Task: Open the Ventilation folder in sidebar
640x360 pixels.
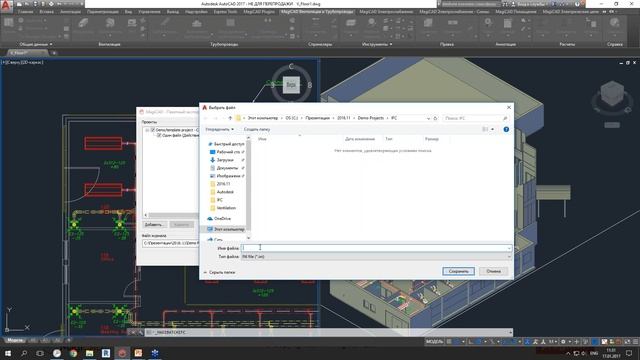Action: pyautogui.click(x=223, y=208)
